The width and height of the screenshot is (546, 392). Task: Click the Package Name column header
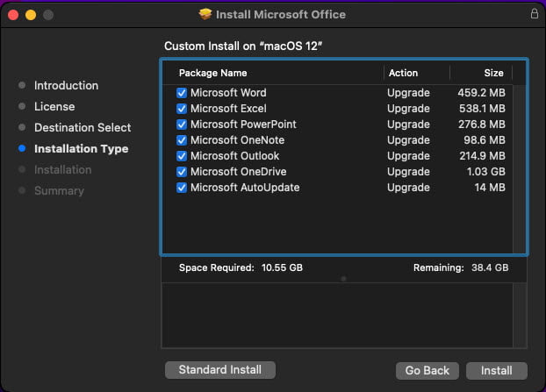pyautogui.click(x=212, y=73)
